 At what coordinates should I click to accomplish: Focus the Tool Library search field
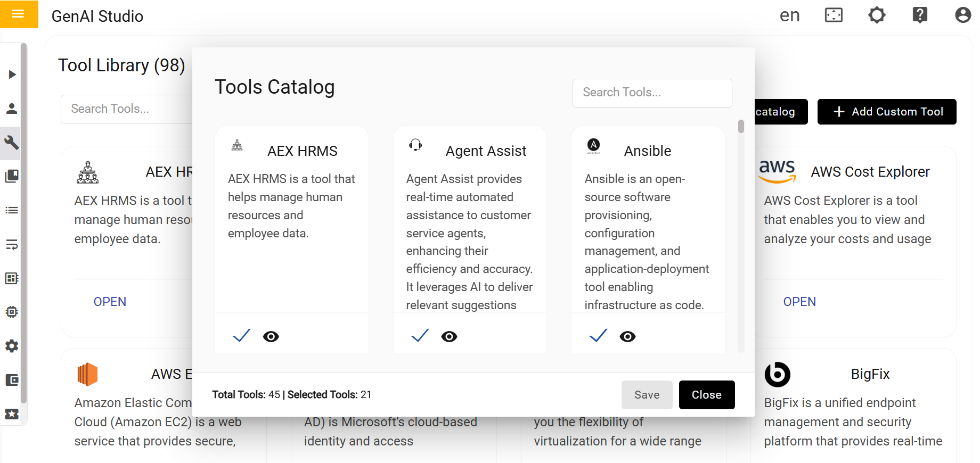point(127,109)
